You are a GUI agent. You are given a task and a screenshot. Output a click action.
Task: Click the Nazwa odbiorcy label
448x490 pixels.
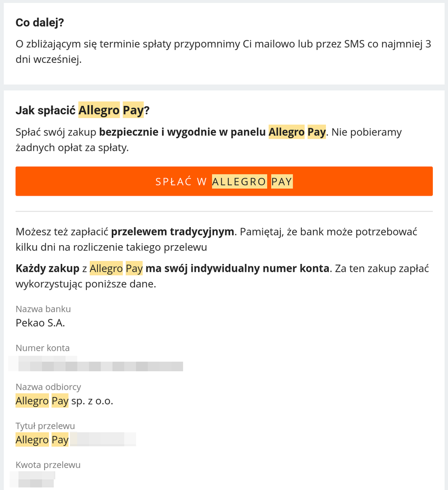48,387
